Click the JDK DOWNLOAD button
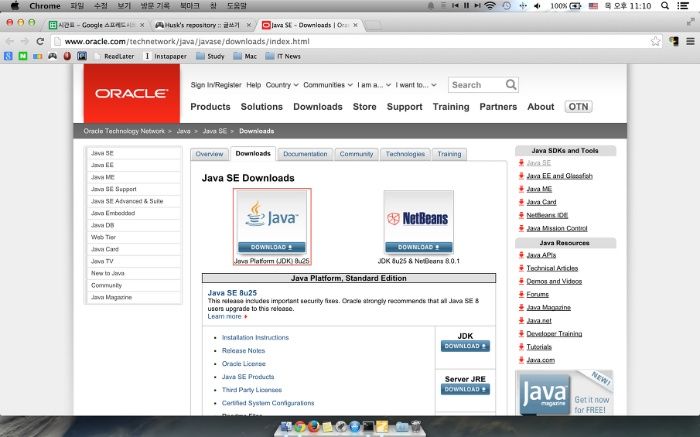The width and height of the screenshot is (700, 437). (465, 346)
